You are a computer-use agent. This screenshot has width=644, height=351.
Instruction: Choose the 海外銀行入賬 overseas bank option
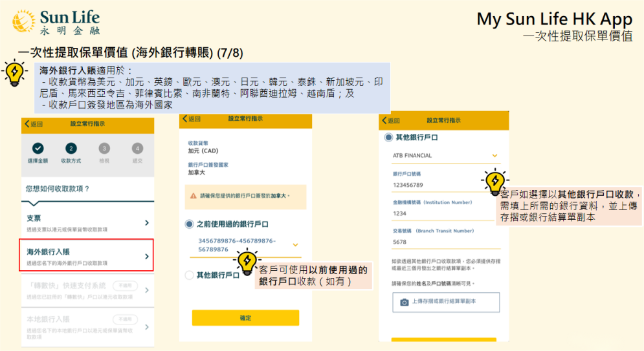(88, 255)
